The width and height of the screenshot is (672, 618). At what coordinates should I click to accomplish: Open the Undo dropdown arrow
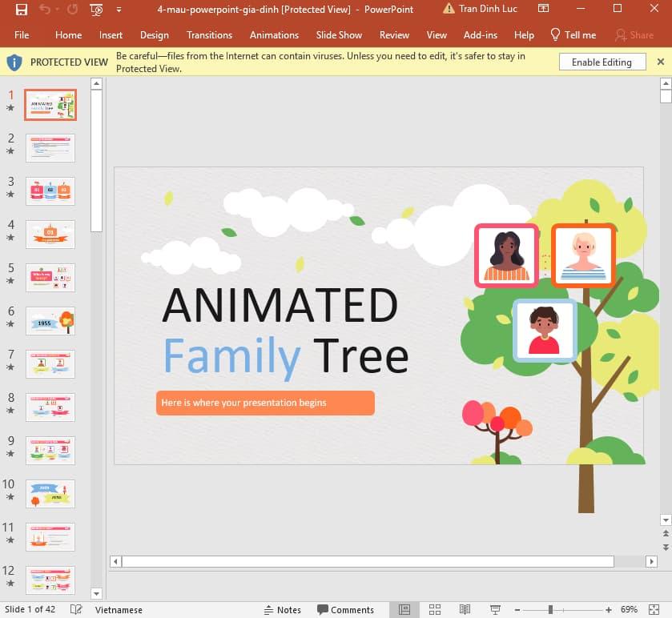point(56,9)
